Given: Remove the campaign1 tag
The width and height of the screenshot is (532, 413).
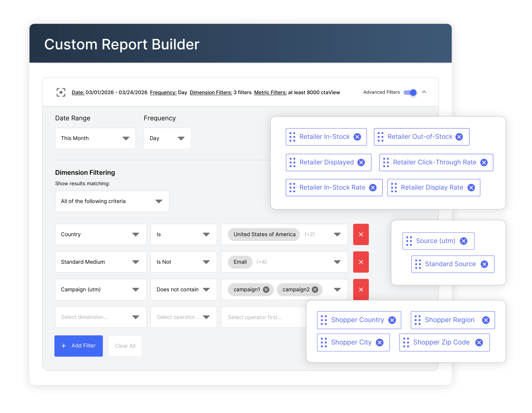Looking at the screenshot, I should coord(266,290).
